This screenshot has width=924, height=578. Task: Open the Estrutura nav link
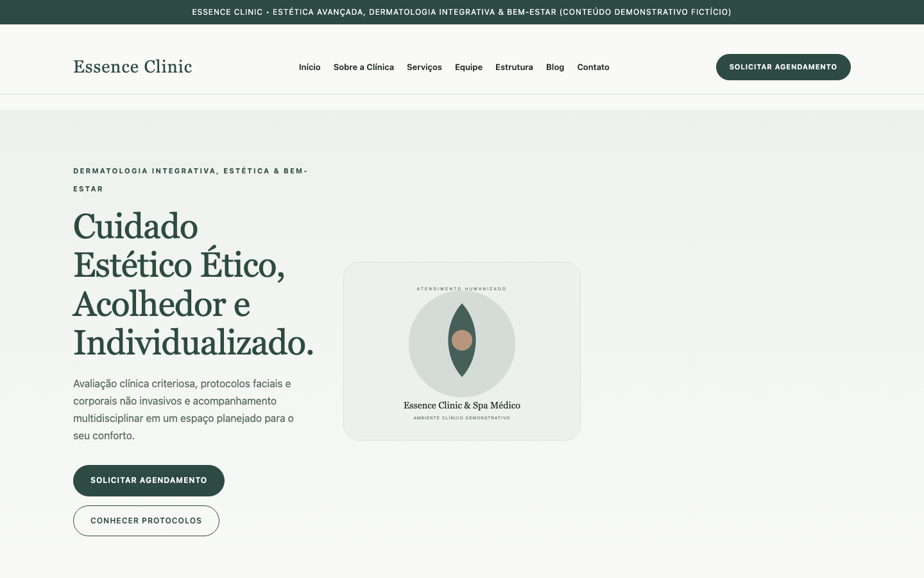click(x=514, y=67)
